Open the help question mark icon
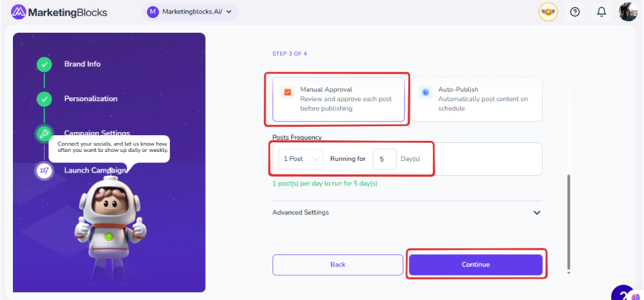This screenshot has width=644, height=300. (x=575, y=12)
